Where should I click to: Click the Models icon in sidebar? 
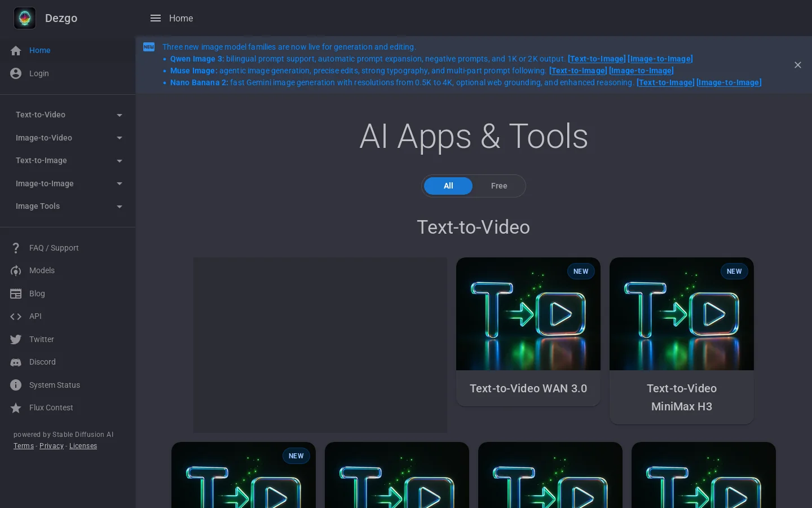(16, 271)
